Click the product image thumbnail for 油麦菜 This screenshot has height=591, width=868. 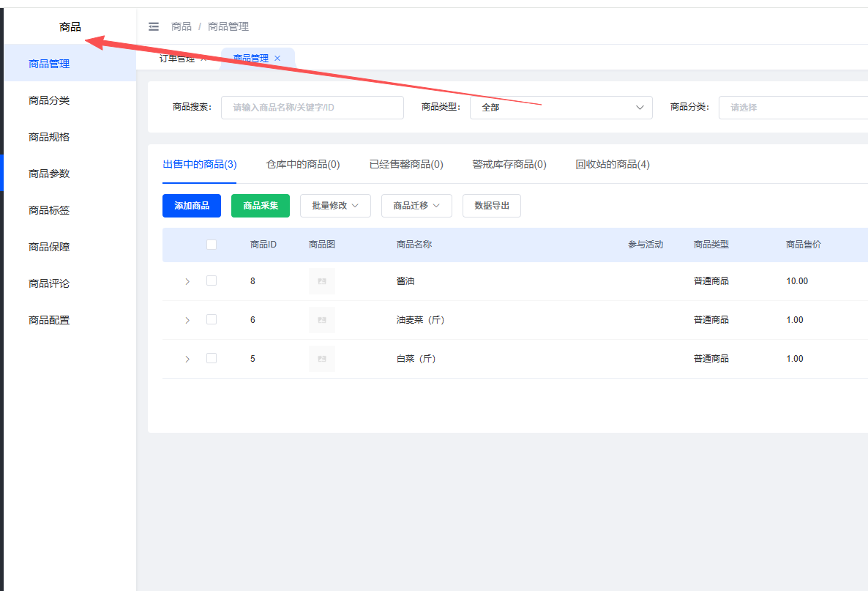[x=322, y=320]
